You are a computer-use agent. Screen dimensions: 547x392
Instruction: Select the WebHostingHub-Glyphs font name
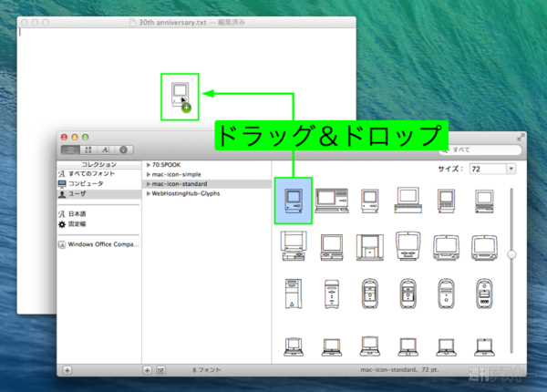pos(186,193)
